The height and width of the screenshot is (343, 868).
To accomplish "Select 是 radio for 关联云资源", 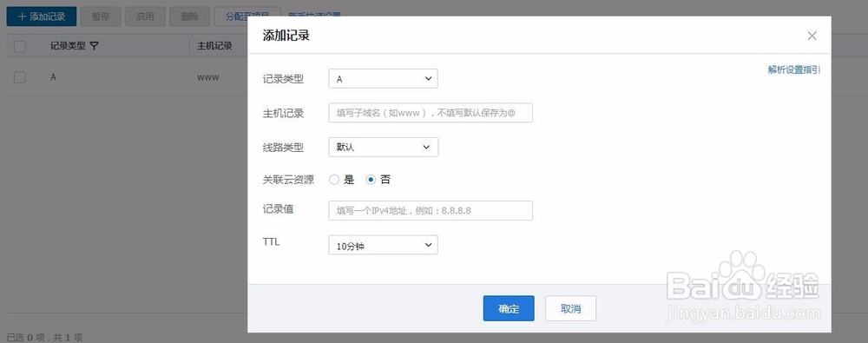I will [334, 180].
